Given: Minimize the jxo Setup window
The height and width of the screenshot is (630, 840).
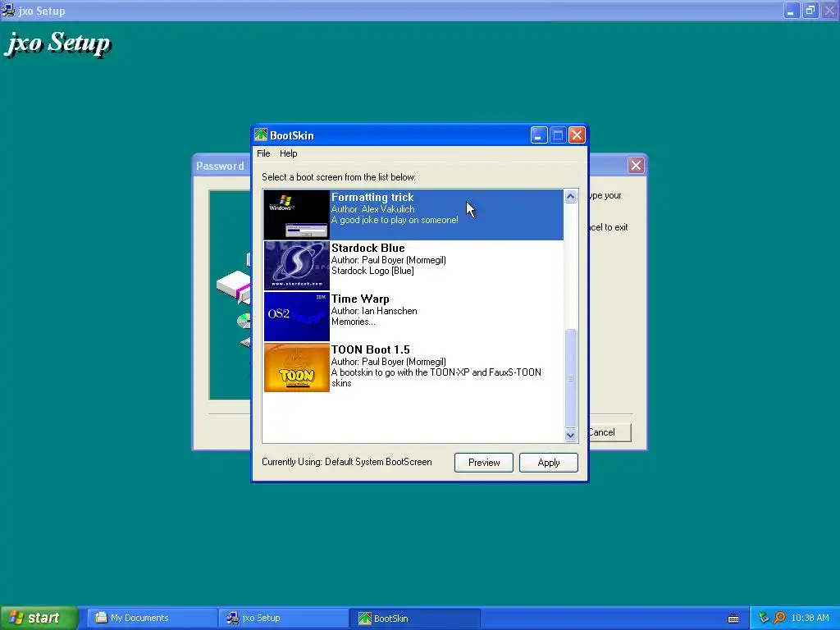Looking at the screenshot, I should pyautogui.click(x=791, y=11).
